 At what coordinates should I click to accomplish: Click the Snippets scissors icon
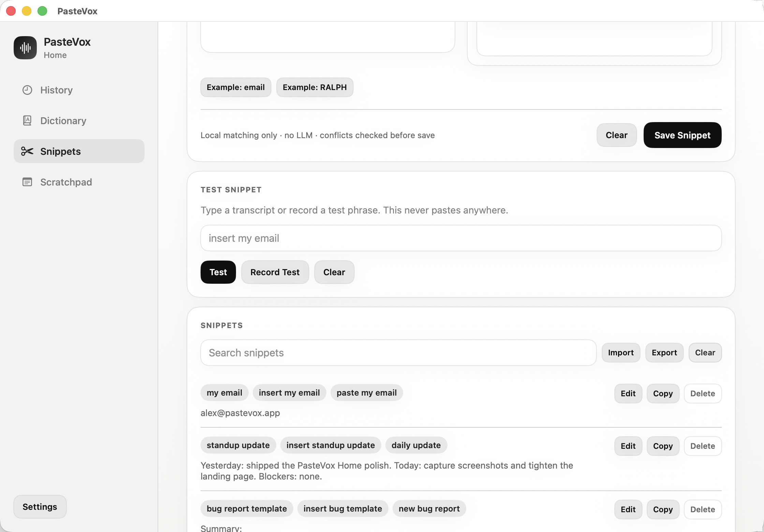[x=27, y=151]
